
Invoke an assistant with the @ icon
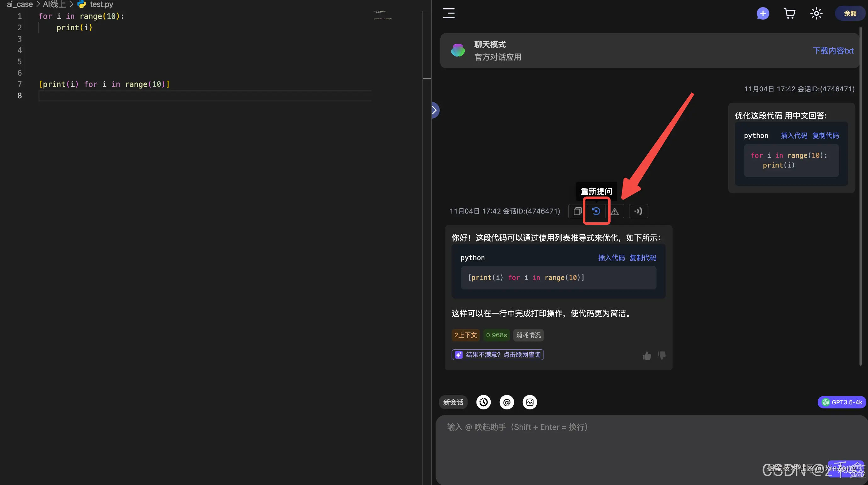506,402
